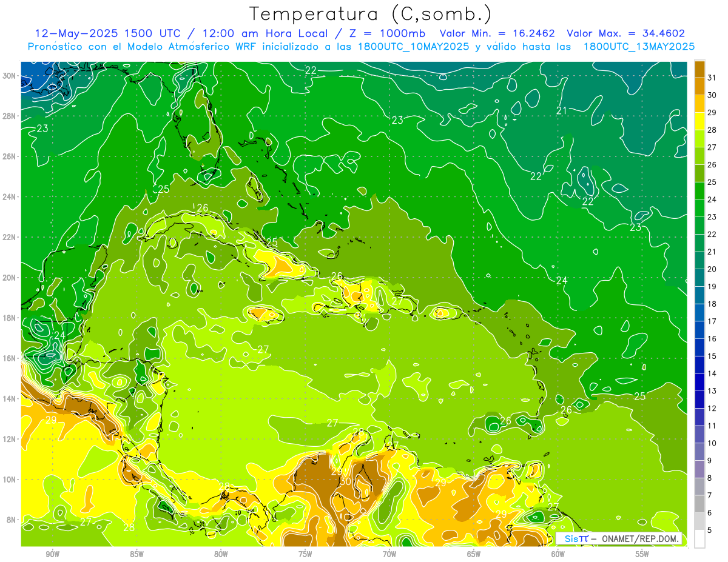The height and width of the screenshot is (562, 728).
Task: Click the number 5 in the color scale legend
Action: tap(710, 530)
